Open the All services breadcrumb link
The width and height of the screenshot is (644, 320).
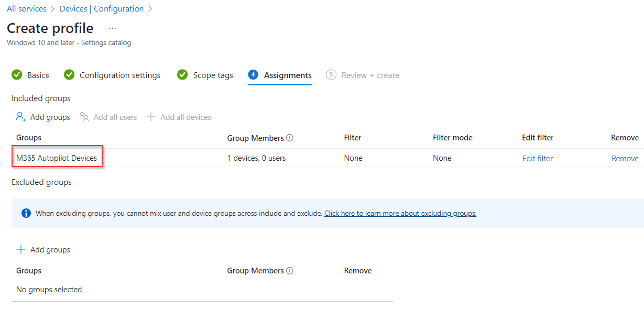pyautogui.click(x=27, y=9)
